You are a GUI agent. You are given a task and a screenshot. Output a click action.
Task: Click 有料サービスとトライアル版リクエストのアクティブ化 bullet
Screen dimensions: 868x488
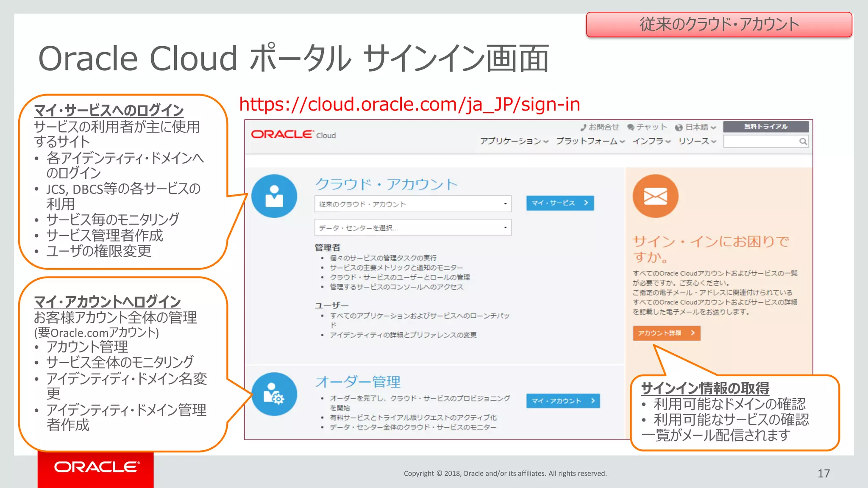pos(413,418)
